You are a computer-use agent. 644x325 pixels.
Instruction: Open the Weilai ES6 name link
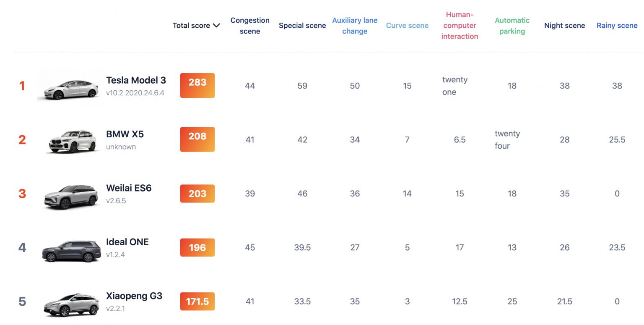129,188
